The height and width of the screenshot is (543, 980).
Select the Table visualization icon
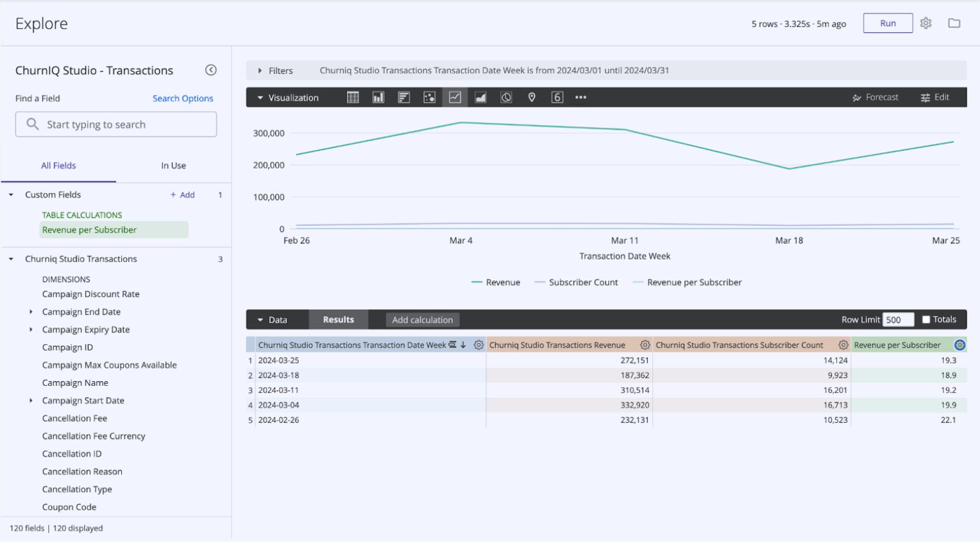[x=353, y=98]
